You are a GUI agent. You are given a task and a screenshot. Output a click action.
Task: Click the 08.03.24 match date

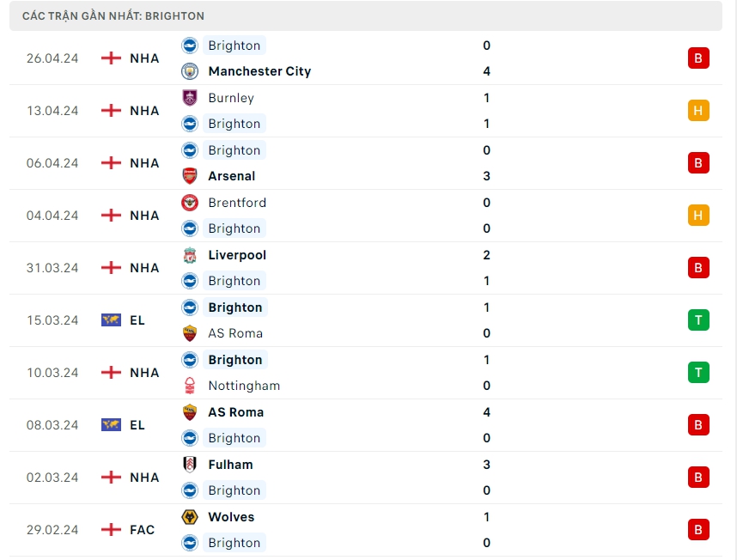click(52, 425)
